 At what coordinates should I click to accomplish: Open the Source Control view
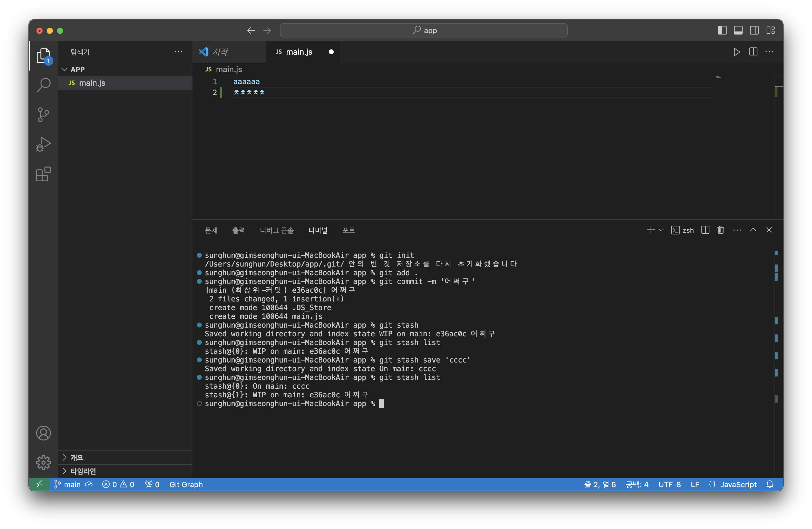tap(43, 115)
